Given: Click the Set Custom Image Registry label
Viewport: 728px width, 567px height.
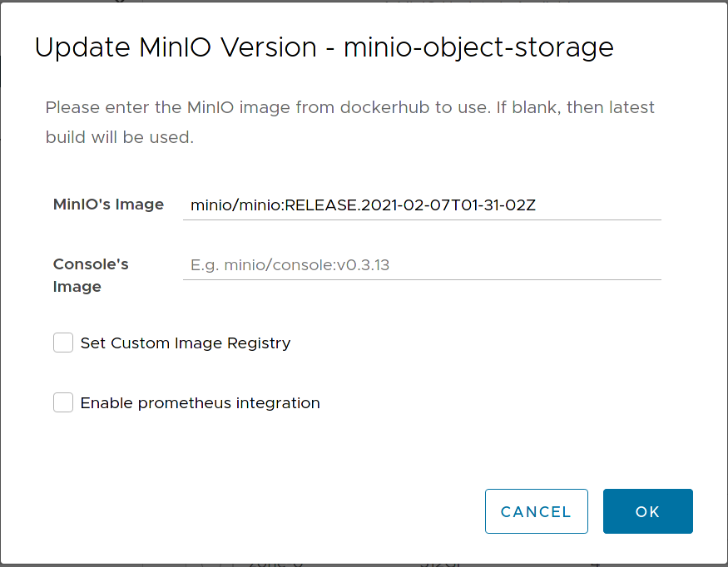Looking at the screenshot, I should coord(185,343).
